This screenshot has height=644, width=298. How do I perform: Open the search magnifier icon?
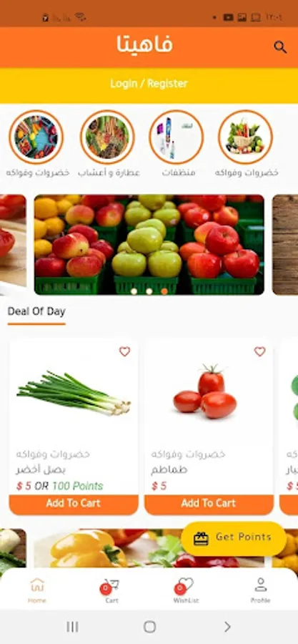[280, 47]
